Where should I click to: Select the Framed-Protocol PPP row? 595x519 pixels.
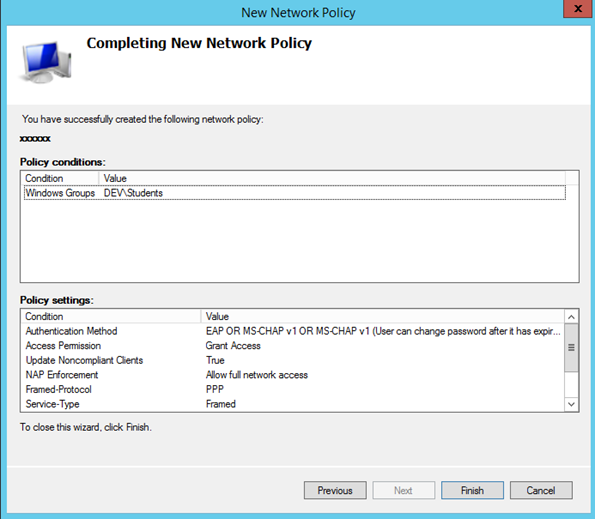[x=293, y=389]
